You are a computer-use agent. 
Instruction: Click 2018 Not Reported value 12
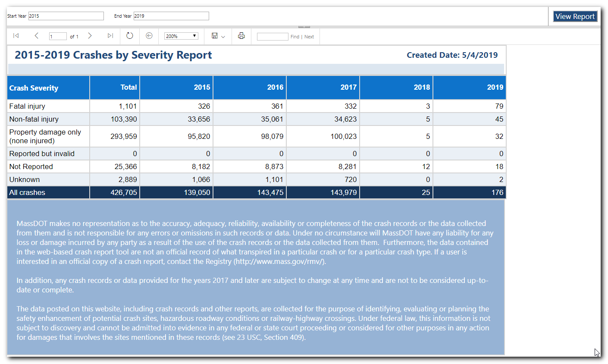tap(426, 166)
